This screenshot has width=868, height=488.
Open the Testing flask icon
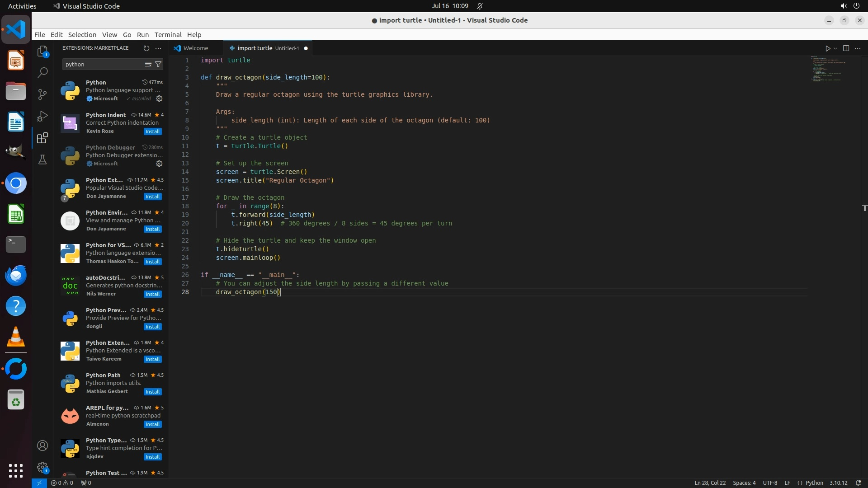(42, 160)
